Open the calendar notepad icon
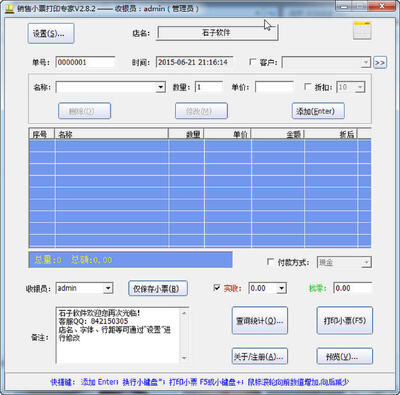This screenshot has height=395, width=400. click(362, 31)
